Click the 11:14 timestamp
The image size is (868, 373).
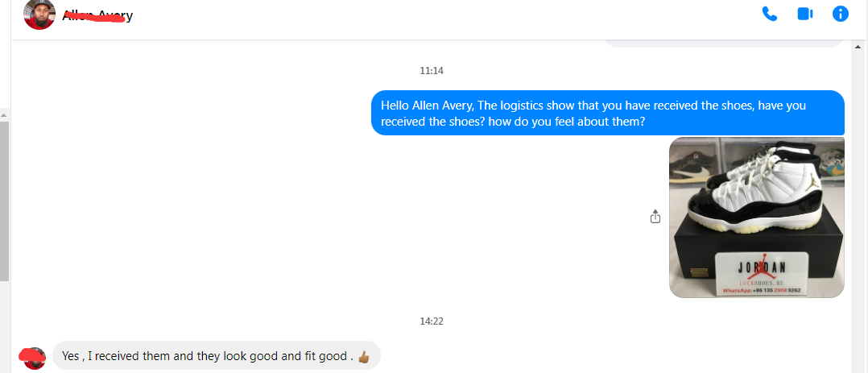coord(432,71)
